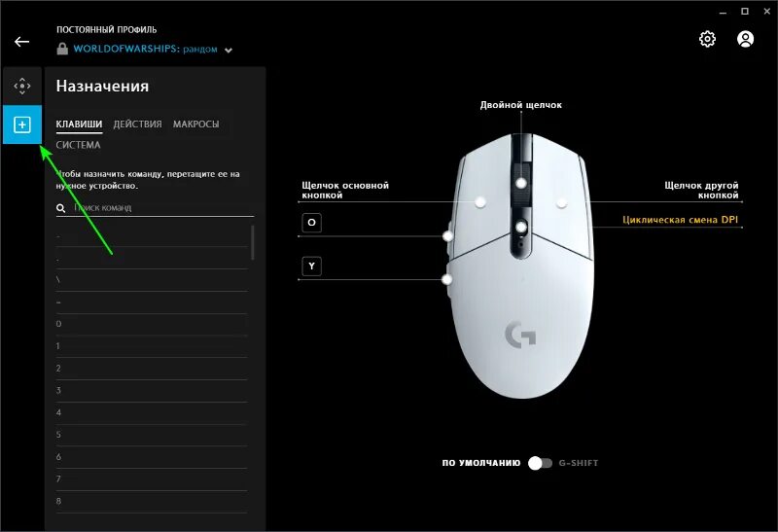Viewport: 778px width, 532px height.
Task: Open the settings gear icon
Action: pos(707,39)
